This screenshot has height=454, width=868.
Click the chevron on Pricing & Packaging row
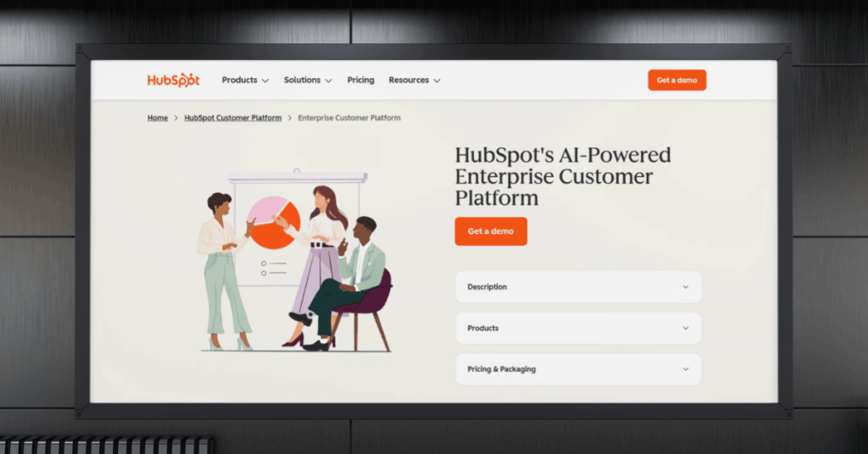tap(685, 368)
